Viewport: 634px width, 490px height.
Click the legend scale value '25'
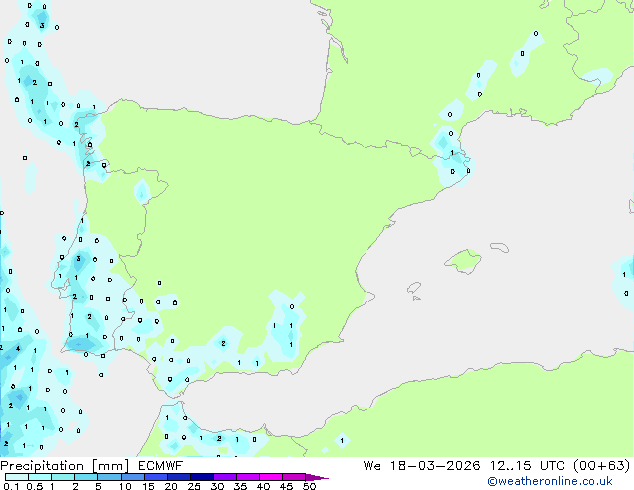194,486
